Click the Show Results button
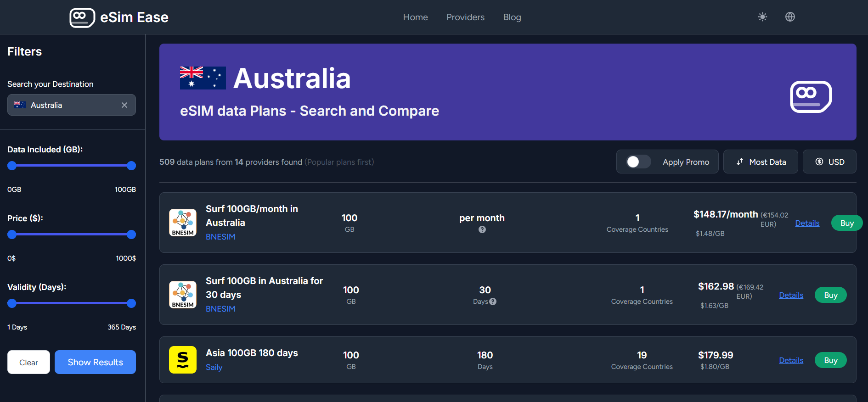Viewport: 868px width, 402px height. [95, 362]
